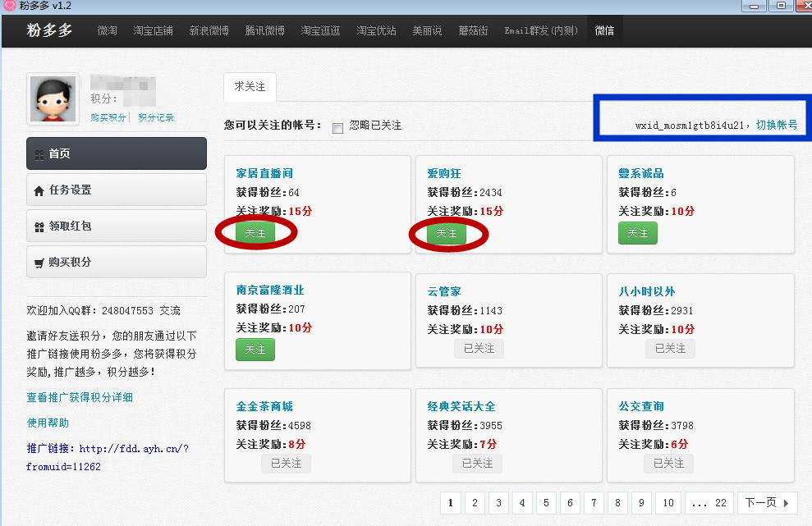Select page 1 in pagination
The image size is (812, 526).
tap(451, 503)
